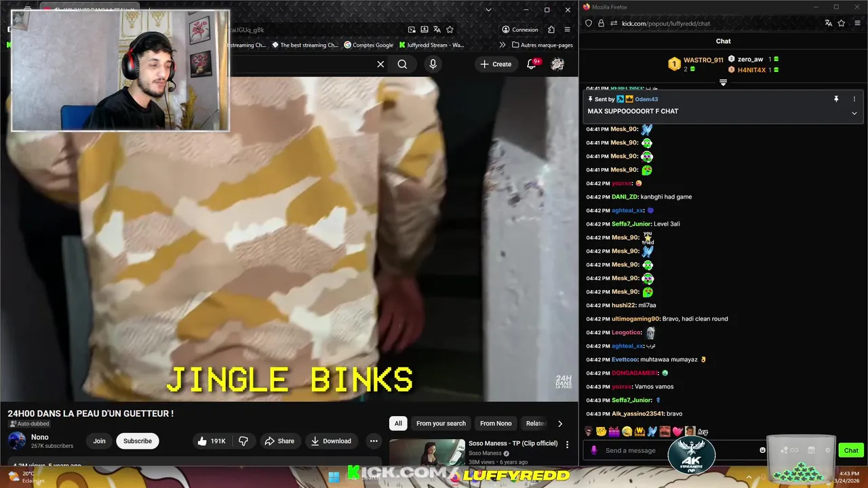Open the Autres marque-pages folder
Image resolution: width=868 pixels, height=488 pixels.
pyautogui.click(x=542, y=45)
